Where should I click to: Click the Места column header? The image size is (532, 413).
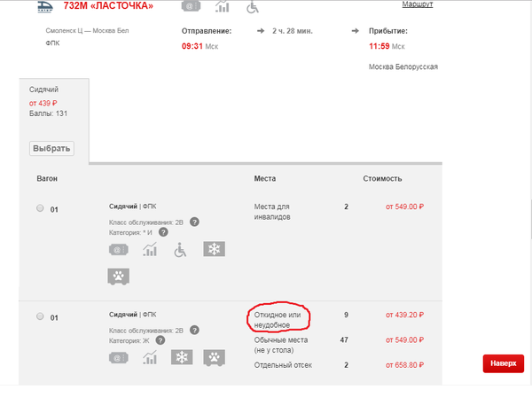265,179
